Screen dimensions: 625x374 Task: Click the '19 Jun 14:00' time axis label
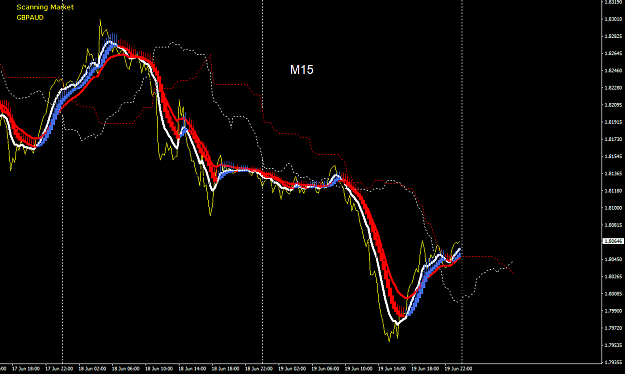click(392, 369)
